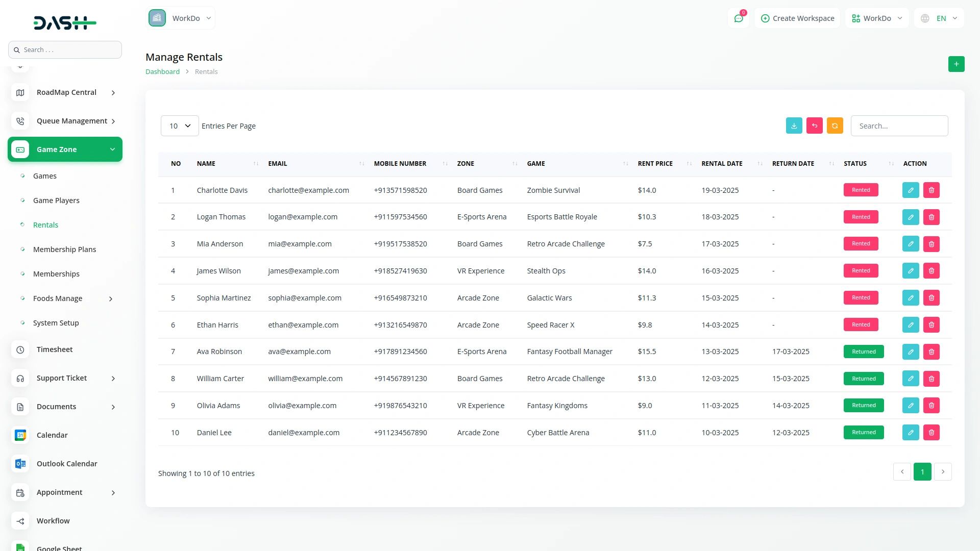Delete Logan Thomas rental entry
The height and width of the screenshot is (551, 980).
click(931, 217)
